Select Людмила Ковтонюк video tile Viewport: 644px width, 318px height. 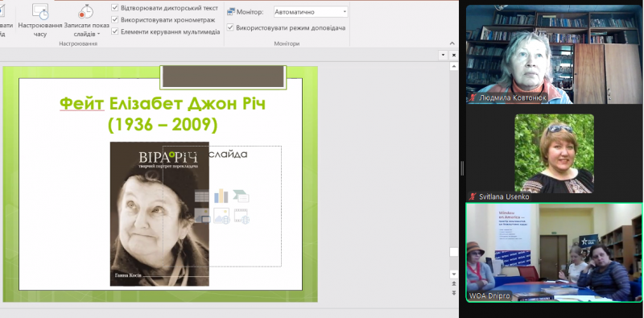[x=554, y=54]
